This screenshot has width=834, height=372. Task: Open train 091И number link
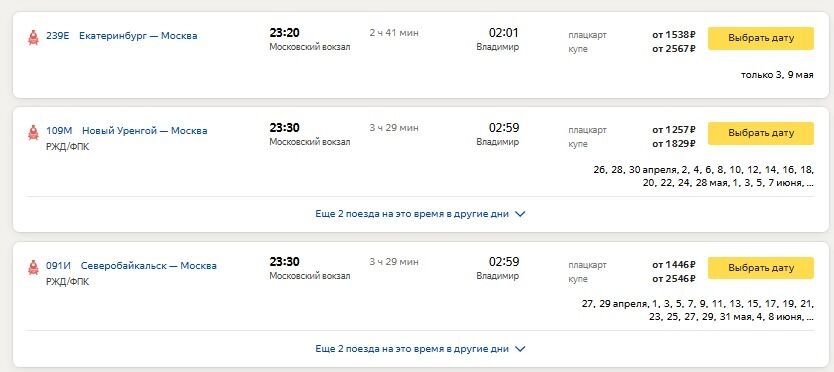coord(58,266)
